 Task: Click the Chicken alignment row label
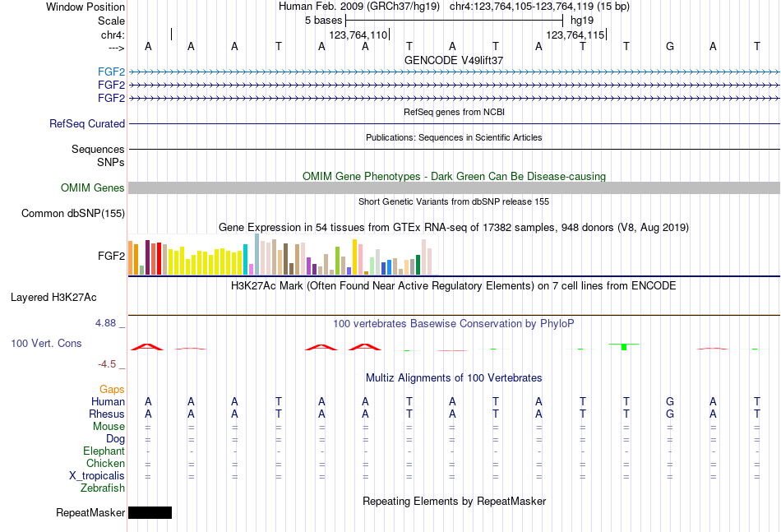coord(105,463)
